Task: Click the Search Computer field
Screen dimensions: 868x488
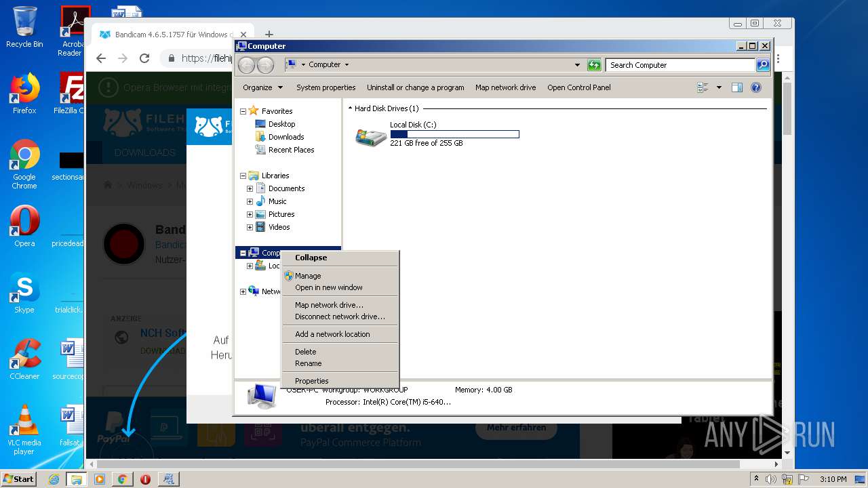Action: pyautogui.click(x=680, y=65)
